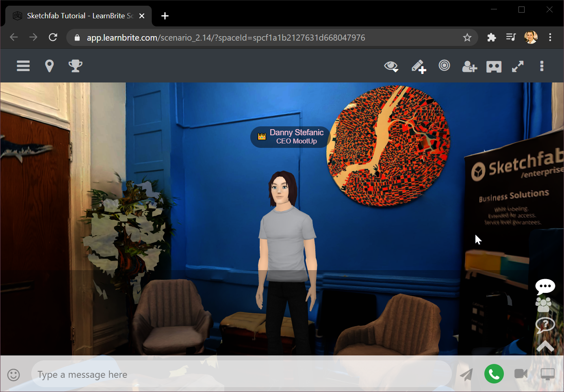Show the participants group panel
564x392 pixels.
[544, 305]
